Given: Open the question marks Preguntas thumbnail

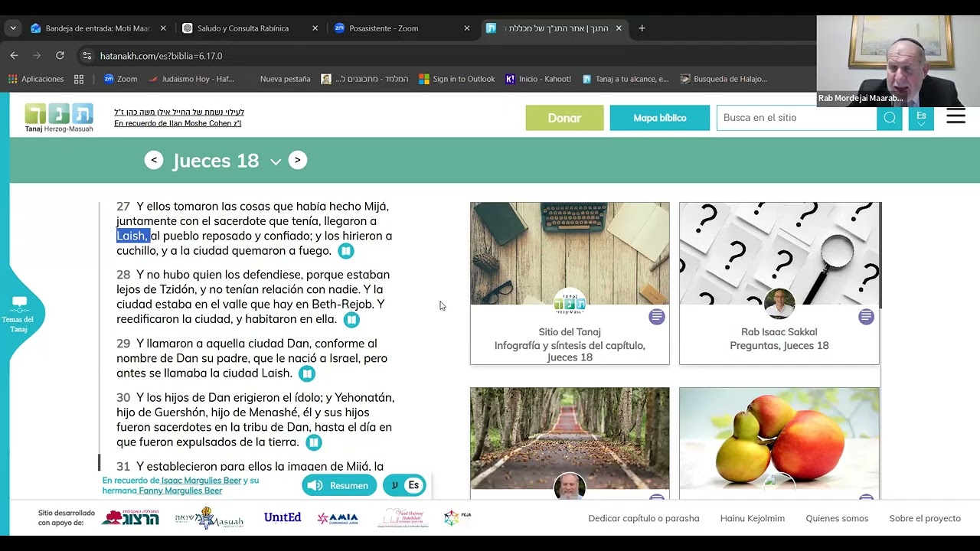Looking at the screenshot, I should click(779, 253).
